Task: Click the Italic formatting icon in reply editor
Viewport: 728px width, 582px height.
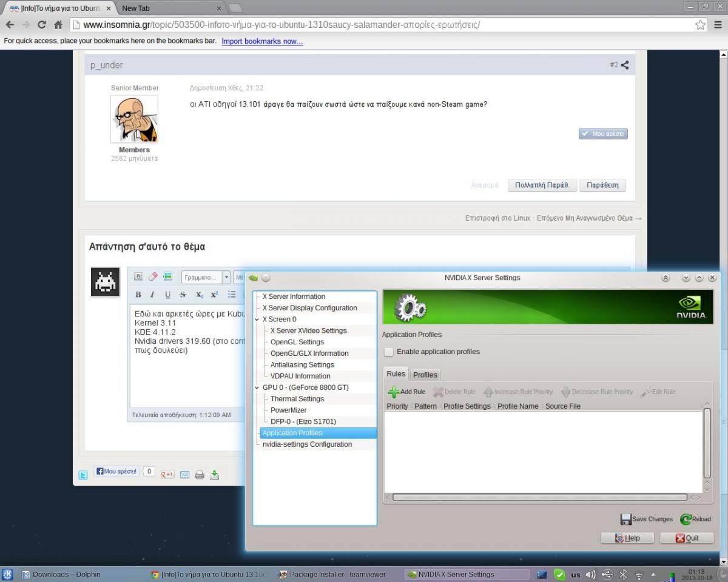Action: click(153, 295)
